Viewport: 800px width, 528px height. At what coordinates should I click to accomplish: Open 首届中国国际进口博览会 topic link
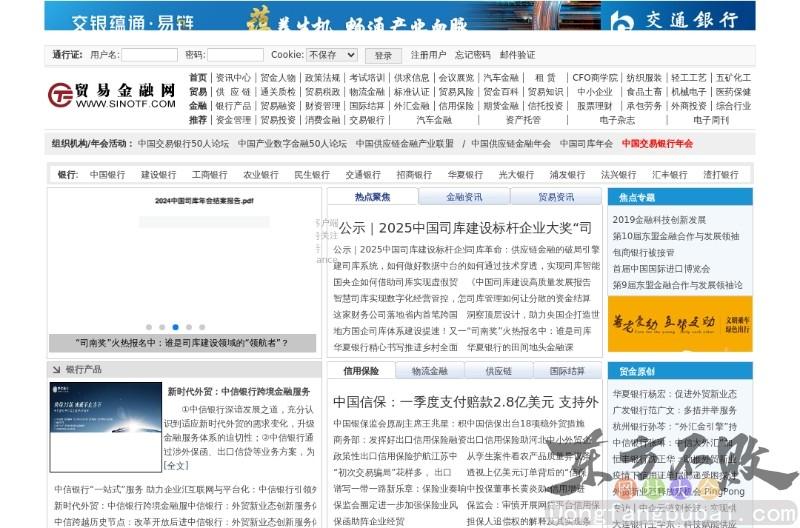pos(661,269)
